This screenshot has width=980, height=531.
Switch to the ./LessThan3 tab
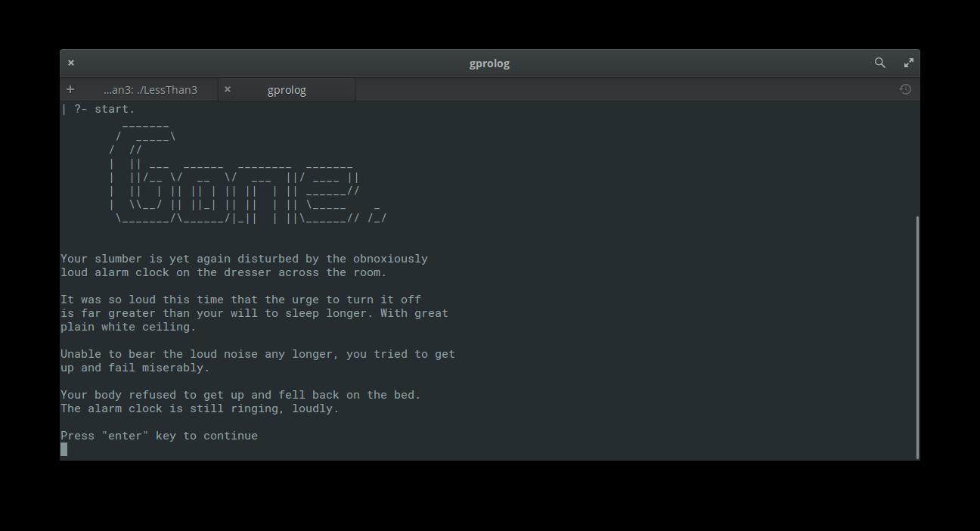click(150, 90)
